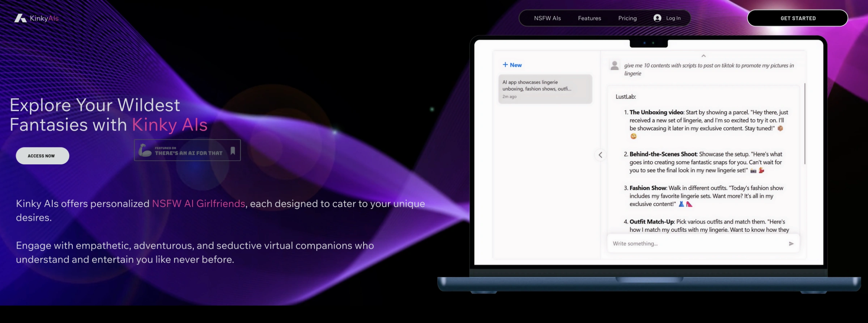Click the Log In text link
Screen dimensions: 868x323
(673, 18)
